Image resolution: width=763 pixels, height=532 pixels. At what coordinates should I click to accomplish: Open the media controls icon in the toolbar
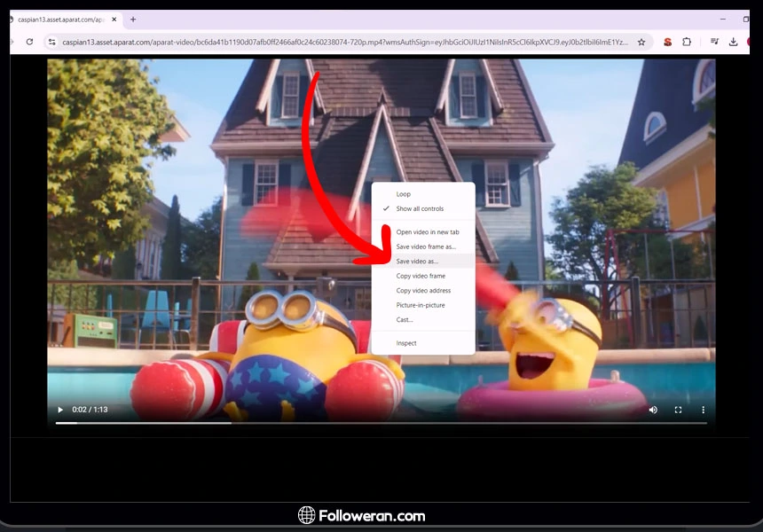click(713, 42)
